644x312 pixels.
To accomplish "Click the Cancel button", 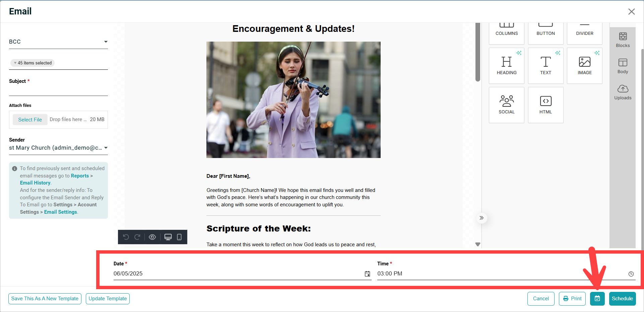I will coord(541,299).
